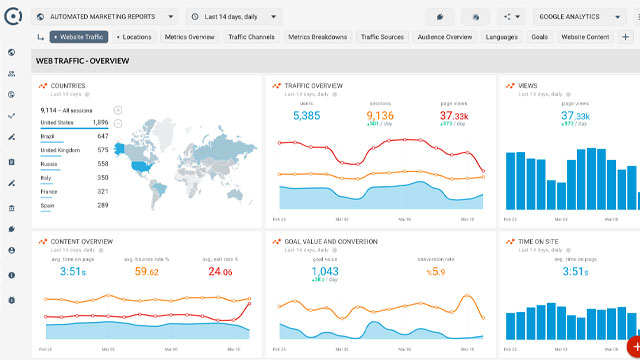Screen dimensions: 640x360
Task: Click the bug icon at the sidebar bottom
Action: [x=11, y=300]
